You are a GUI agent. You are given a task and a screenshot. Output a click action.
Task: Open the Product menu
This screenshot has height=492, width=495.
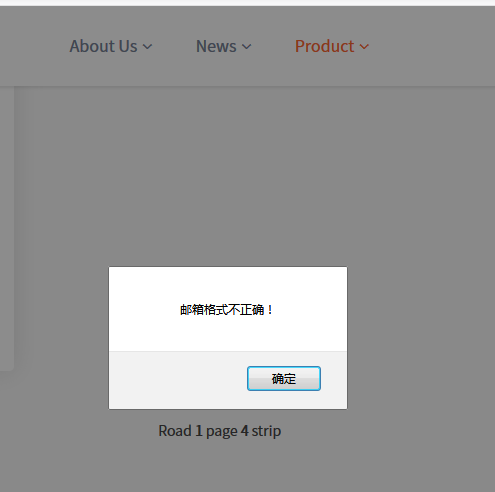point(332,46)
